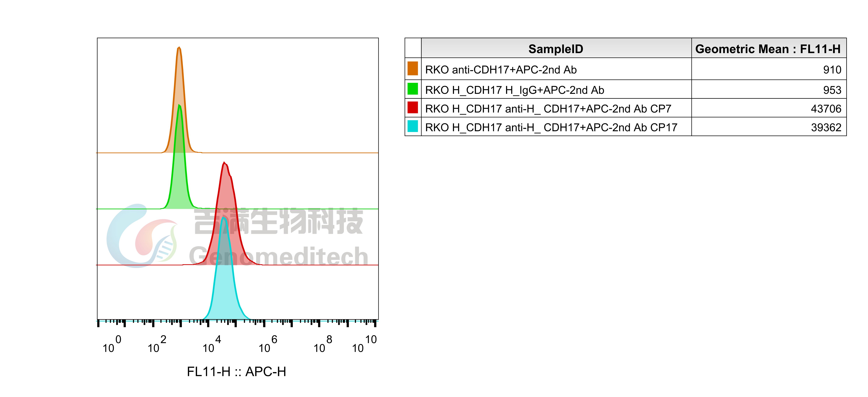Select the red legend color swatch
Screen dimensions: 868x397
pos(412,107)
